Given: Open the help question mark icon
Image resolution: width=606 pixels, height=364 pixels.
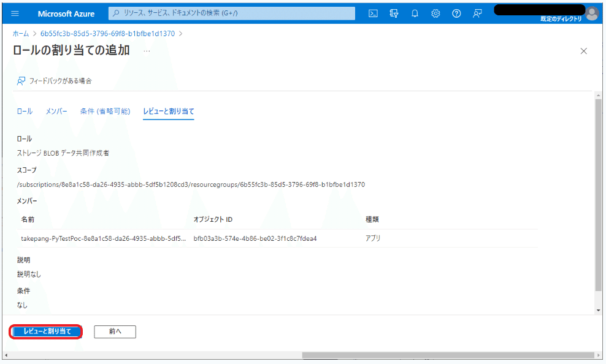Looking at the screenshot, I should click(456, 13).
